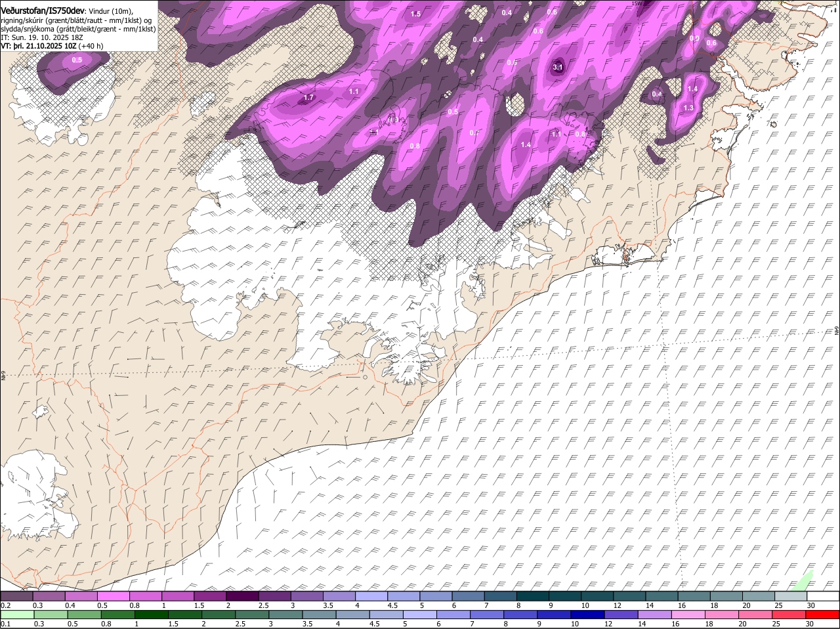This screenshot has width=840, height=629.
Task: Click lower legend swatch between 0.5 and 0.8
Action: pos(84,614)
